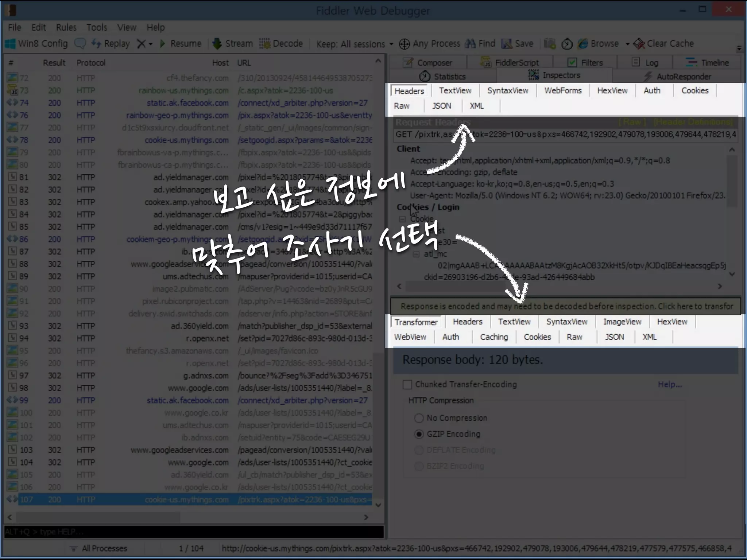Click the Save toolbar icon
This screenshot has height=560, width=747.
pos(507,44)
